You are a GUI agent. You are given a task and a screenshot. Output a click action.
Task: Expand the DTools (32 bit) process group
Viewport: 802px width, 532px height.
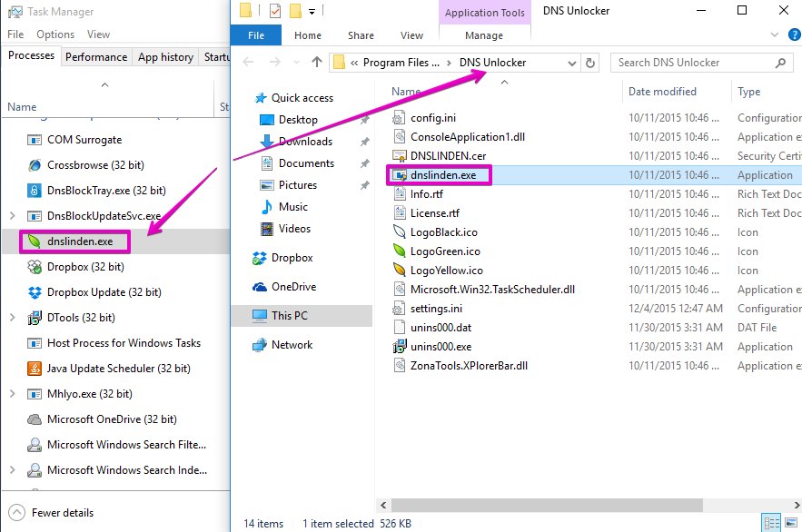(x=11, y=318)
